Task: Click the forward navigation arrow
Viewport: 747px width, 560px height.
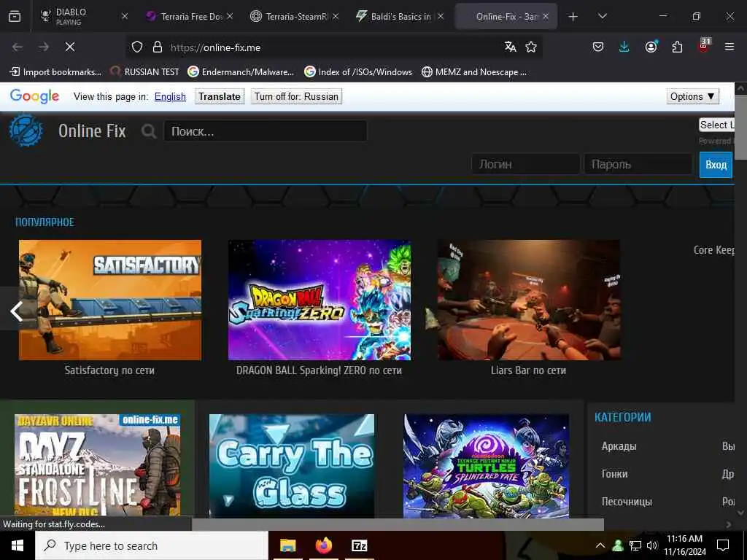Action: (44, 47)
